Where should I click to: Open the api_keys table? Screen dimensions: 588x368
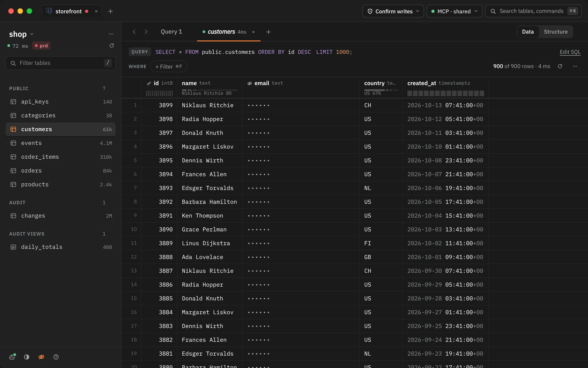click(x=60, y=101)
